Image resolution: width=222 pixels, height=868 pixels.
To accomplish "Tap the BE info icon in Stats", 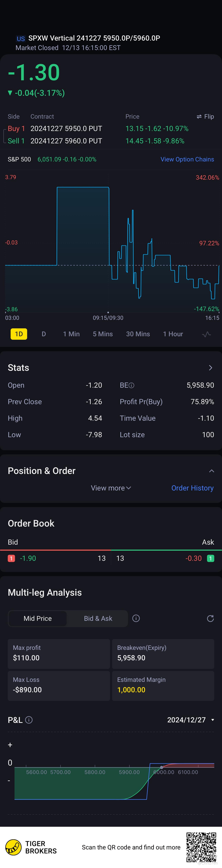I will (132, 385).
